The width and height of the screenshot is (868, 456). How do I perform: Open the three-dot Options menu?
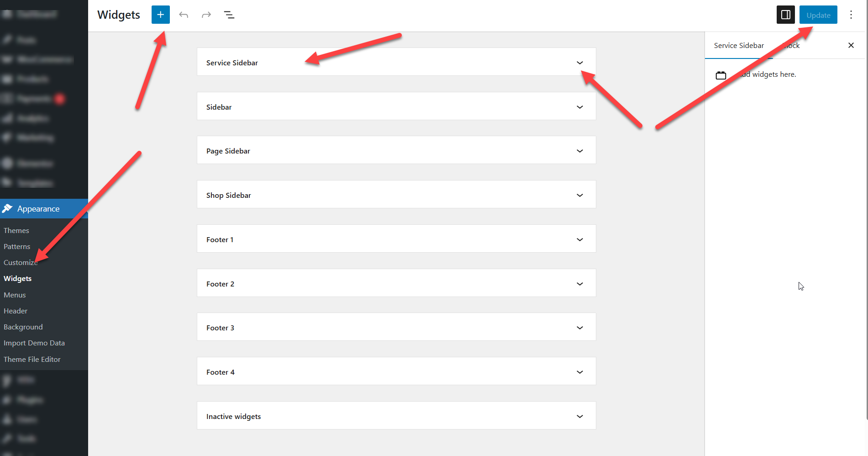click(x=851, y=15)
